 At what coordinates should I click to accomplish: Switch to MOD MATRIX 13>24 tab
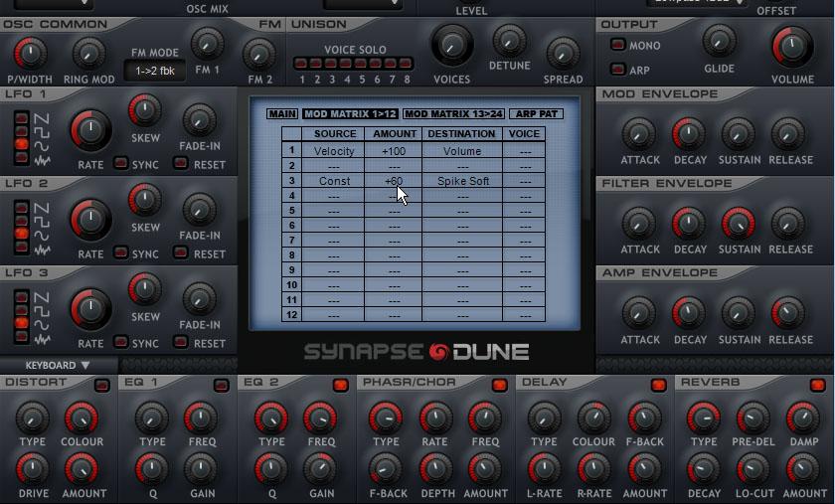coord(453,114)
